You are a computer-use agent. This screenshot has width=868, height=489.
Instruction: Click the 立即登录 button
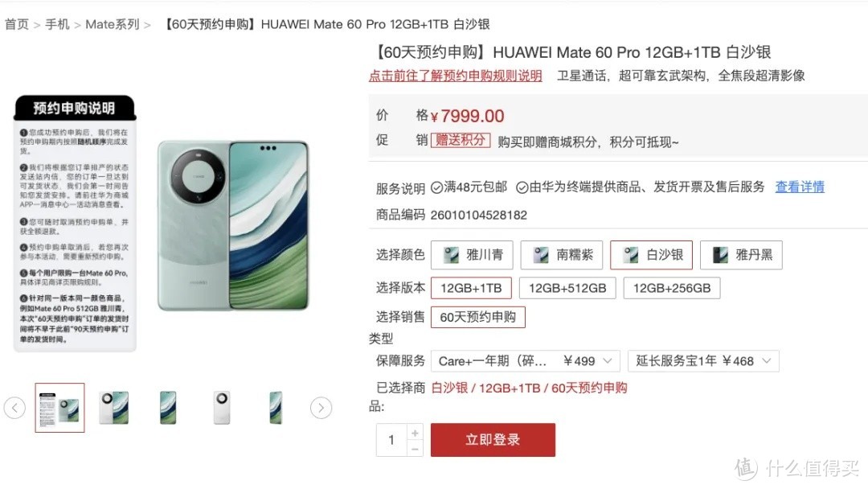click(493, 440)
